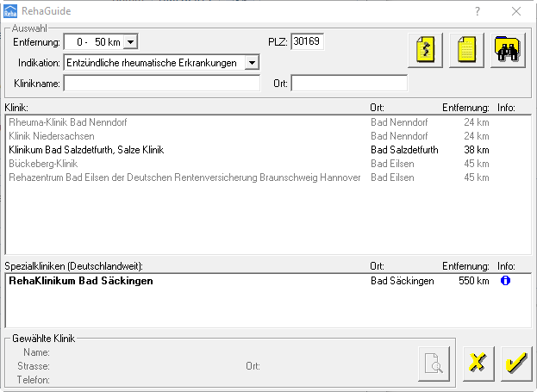The width and height of the screenshot is (537, 392).
Task: Select Klinik Niedersachsen row
Action: 268,136
